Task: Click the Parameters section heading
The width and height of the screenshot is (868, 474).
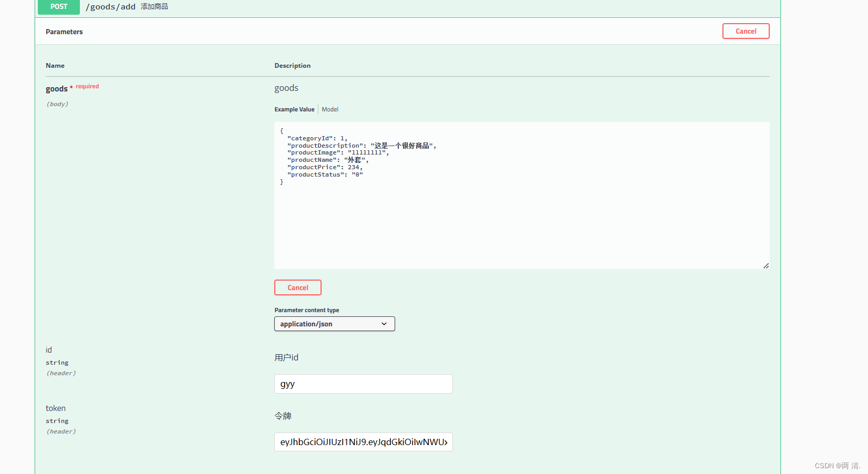Action: (64, 32)
